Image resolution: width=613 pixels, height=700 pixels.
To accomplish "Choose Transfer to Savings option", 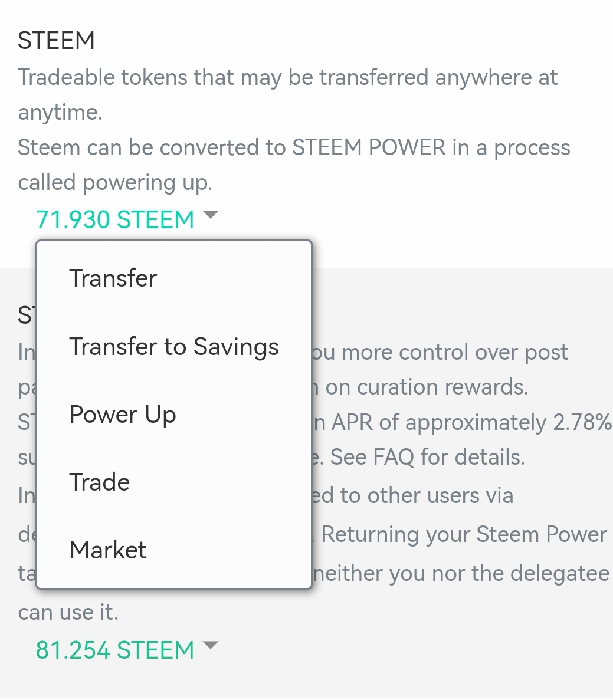I will (174, 347).
